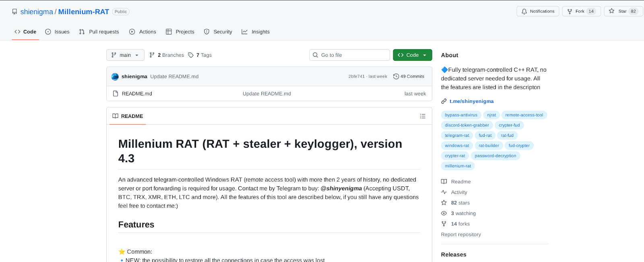Click the fork count badge 14

click(591, 11)
